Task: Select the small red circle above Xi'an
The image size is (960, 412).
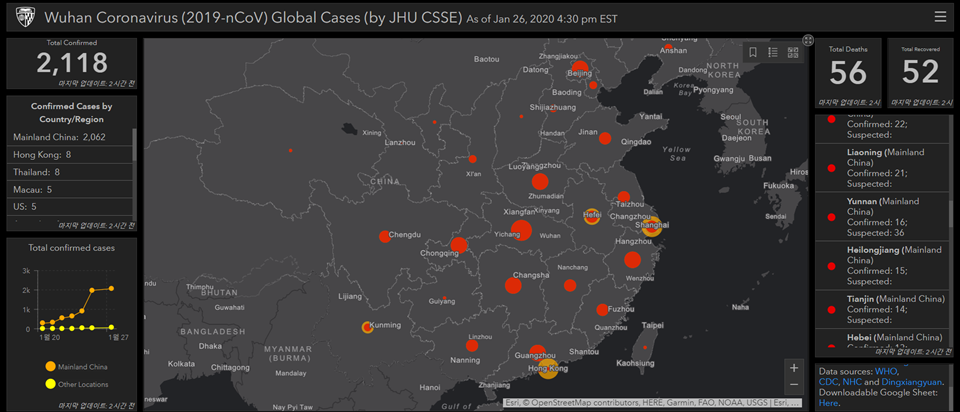Action: 473,159
